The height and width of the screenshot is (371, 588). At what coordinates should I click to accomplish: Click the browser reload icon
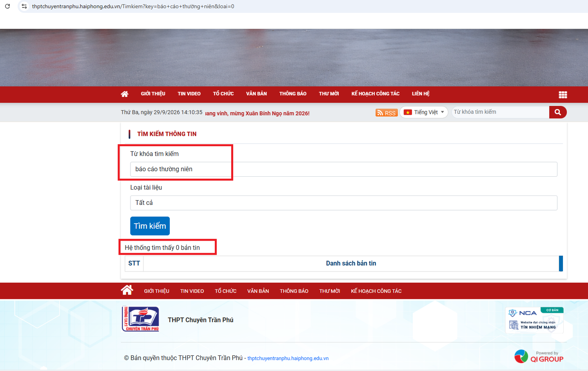pyautogui.click(x=7, y=6)
